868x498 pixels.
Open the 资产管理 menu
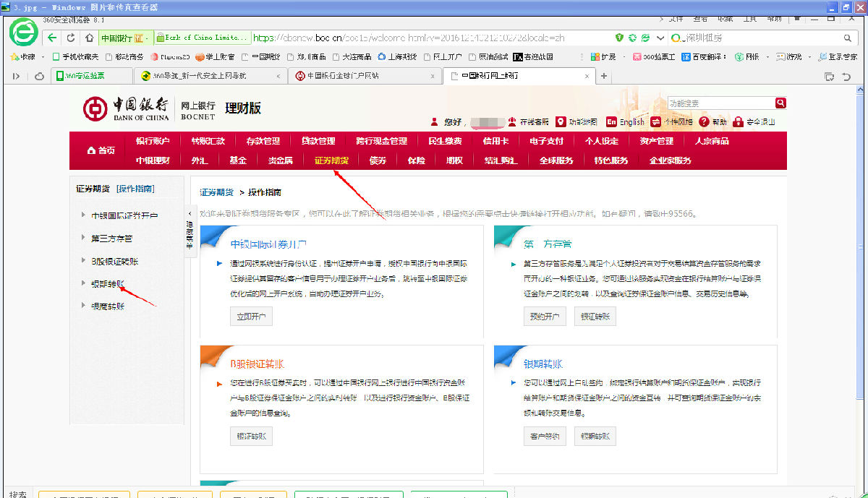pyautogui.click(x=657, y=141)
